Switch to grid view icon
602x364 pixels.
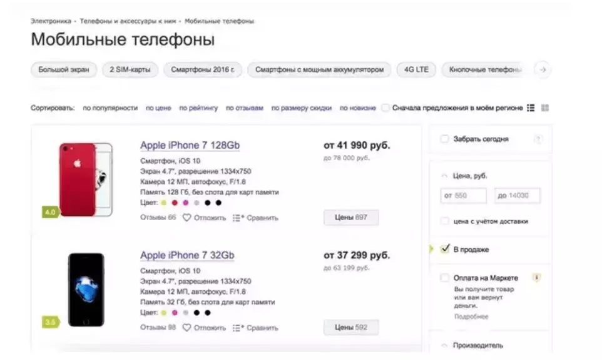pos(545,108)
